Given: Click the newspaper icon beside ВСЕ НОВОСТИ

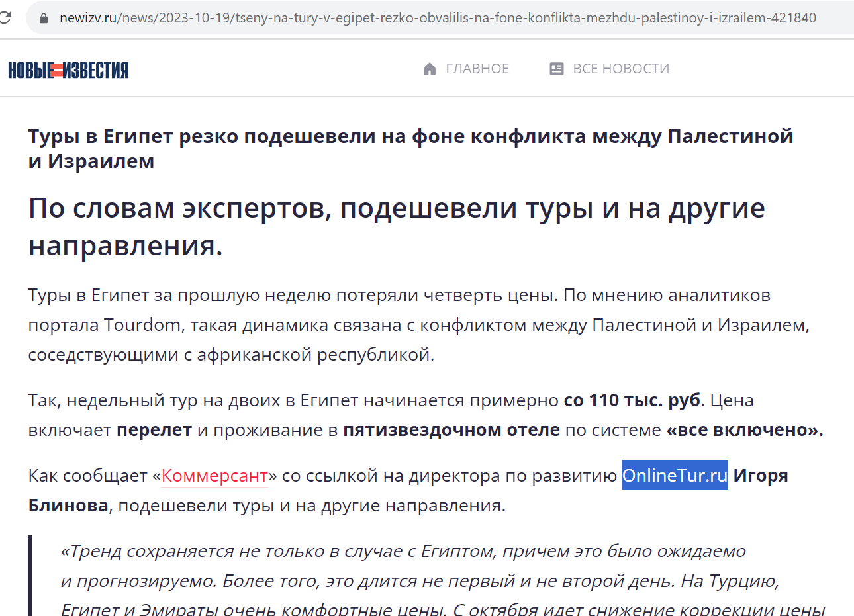Looking at the screenshot, I should 557,69.
